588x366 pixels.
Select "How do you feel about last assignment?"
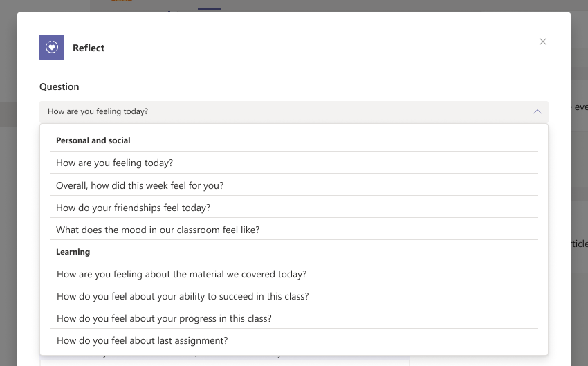click(x=142, y=340)
